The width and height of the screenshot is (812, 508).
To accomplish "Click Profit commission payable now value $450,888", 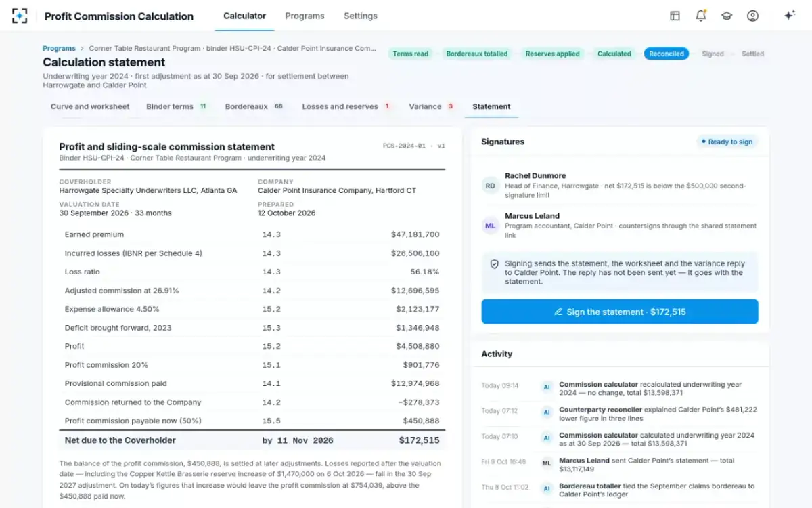I will tap(422, 421).
